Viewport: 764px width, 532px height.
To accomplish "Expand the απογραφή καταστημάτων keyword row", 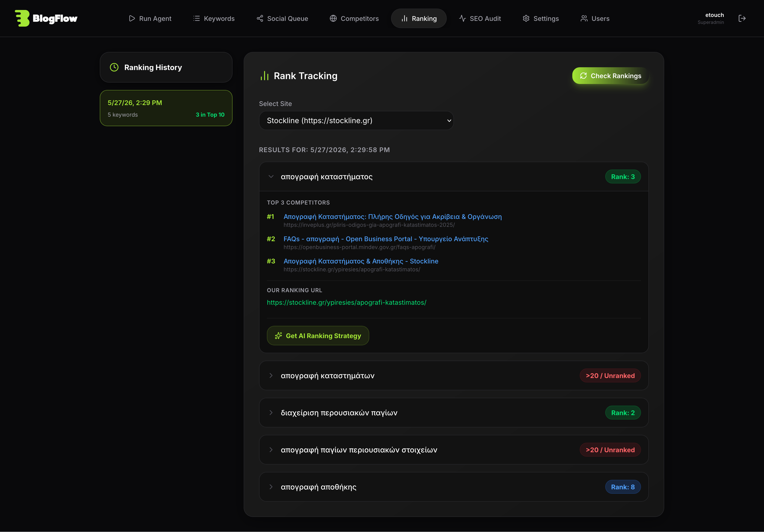I will [x=454, y=375].
